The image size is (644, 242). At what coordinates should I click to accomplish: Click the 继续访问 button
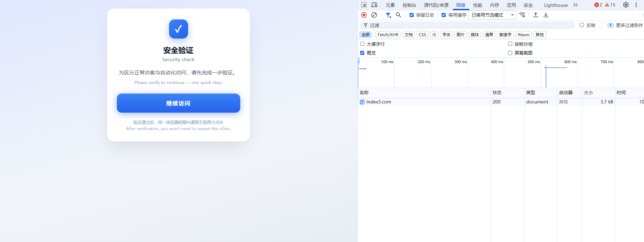click(178, 103)
